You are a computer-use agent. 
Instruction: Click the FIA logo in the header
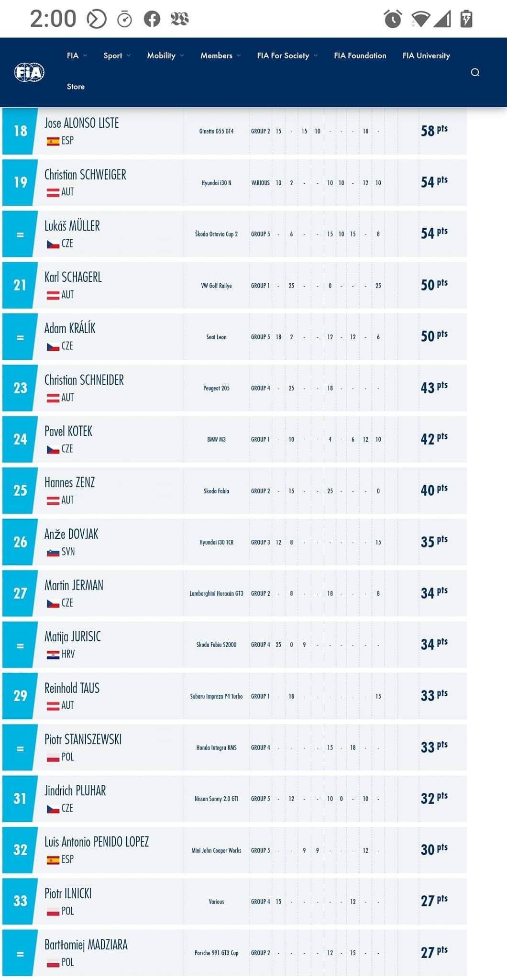coord(29,72)
